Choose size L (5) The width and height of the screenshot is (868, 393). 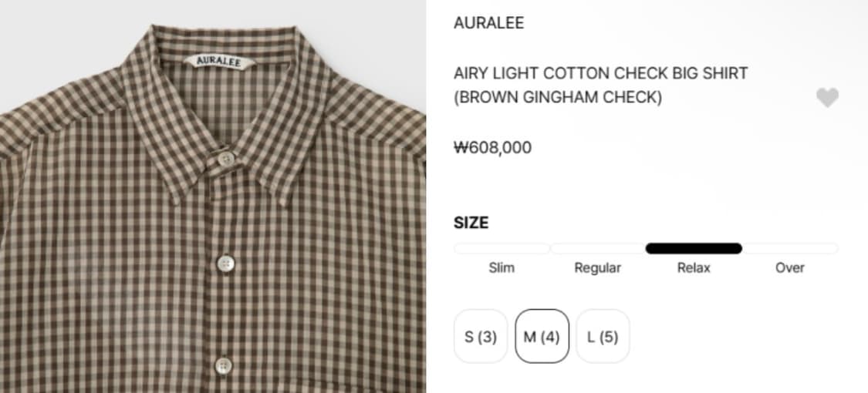click(603, 336)
